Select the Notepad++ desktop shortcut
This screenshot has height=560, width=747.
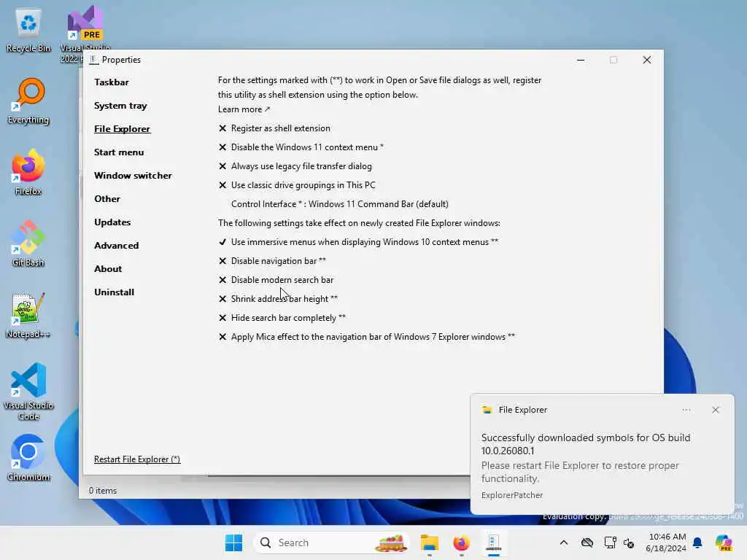[28, 315]
